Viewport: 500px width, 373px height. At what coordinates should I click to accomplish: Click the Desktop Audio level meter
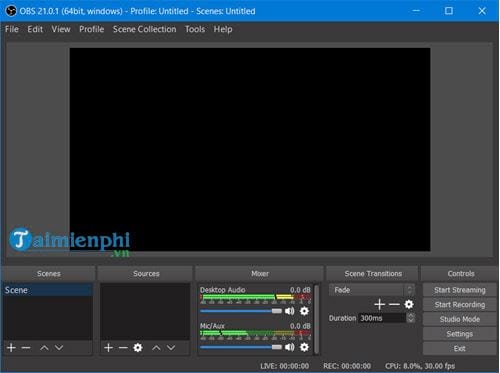tap(256, 297)
